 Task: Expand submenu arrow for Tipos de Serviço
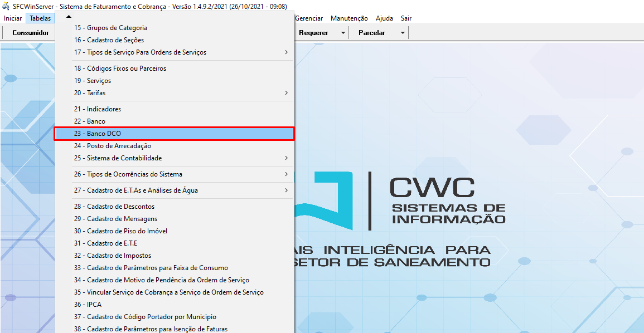point(286,52)
